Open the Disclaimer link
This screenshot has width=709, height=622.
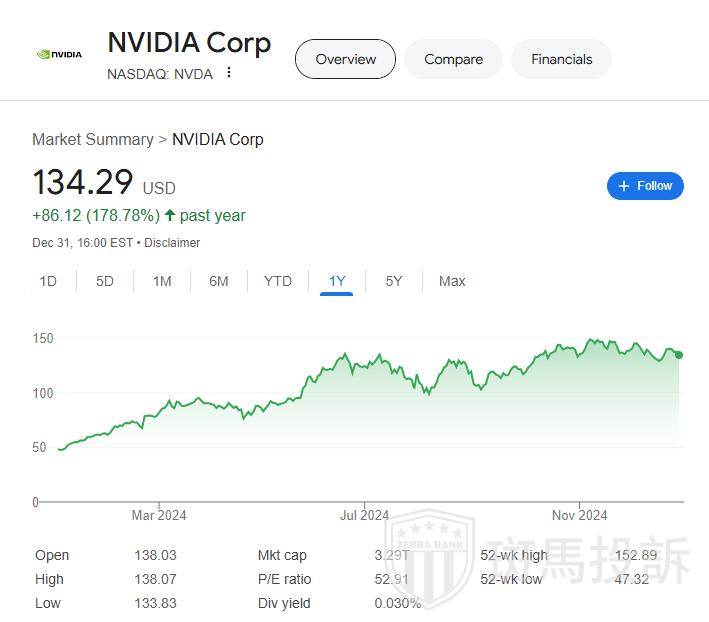[172, 243]
